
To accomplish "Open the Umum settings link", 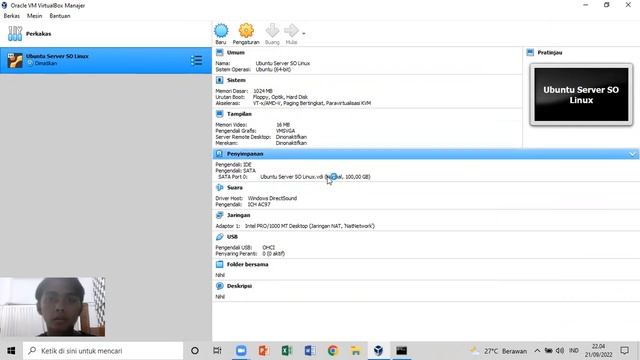I will click(x=236, y=53).
